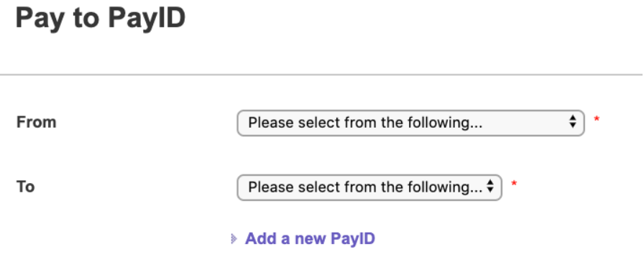Select the placeholder text in From dropdown

365,123
